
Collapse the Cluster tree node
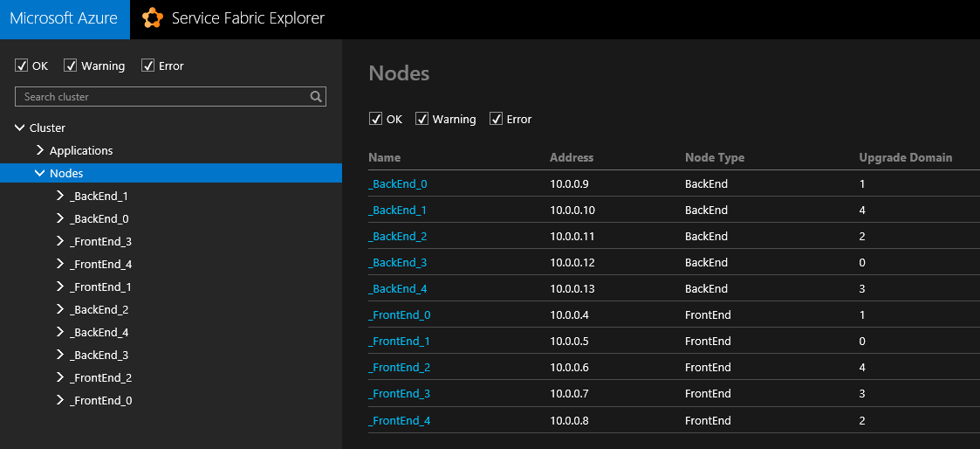[x=20, y=128]
